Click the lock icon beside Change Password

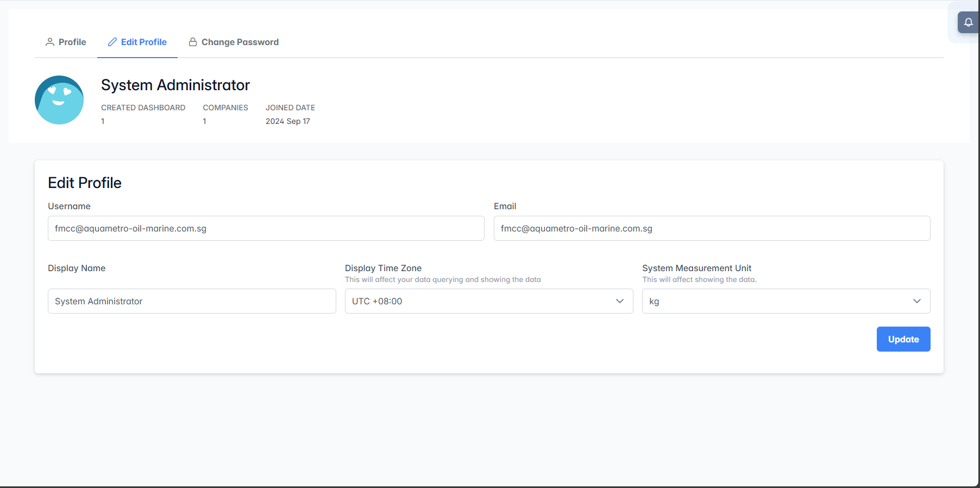(193, 42)
